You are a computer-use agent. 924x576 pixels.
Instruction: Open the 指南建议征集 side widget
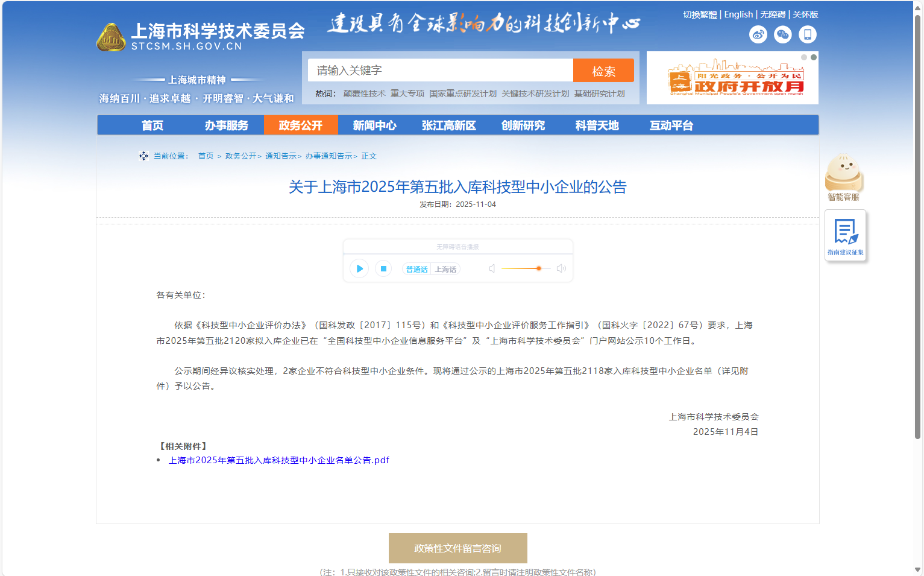pyautogui.click(x=845, y=235)
